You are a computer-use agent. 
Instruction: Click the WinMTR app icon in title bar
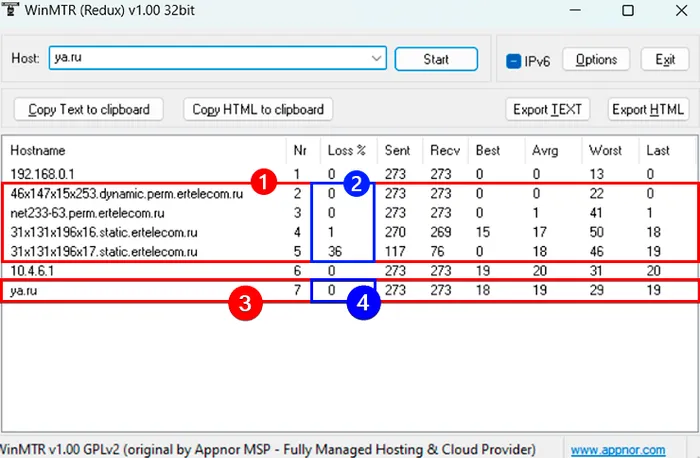click(9, 9)
